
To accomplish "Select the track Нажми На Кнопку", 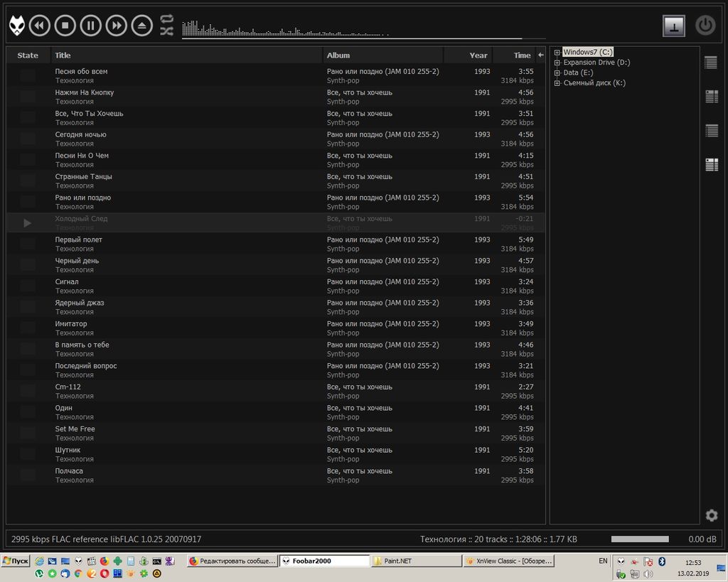I will (x=276, y=97).
